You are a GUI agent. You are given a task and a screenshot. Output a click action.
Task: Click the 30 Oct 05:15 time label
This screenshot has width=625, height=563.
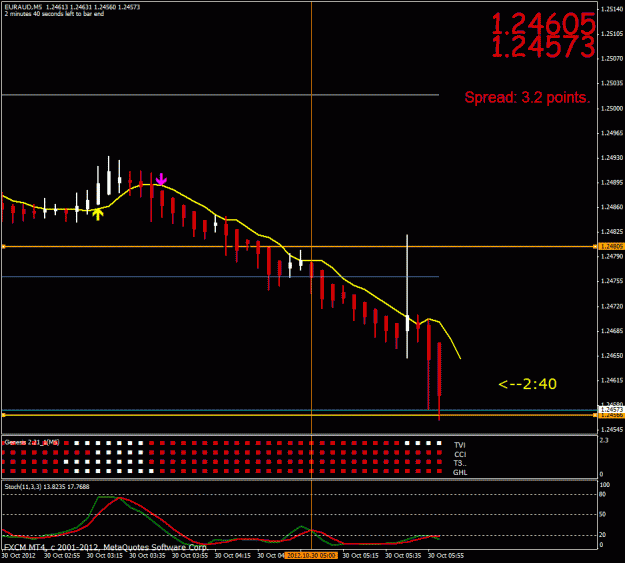pos(360,555)
